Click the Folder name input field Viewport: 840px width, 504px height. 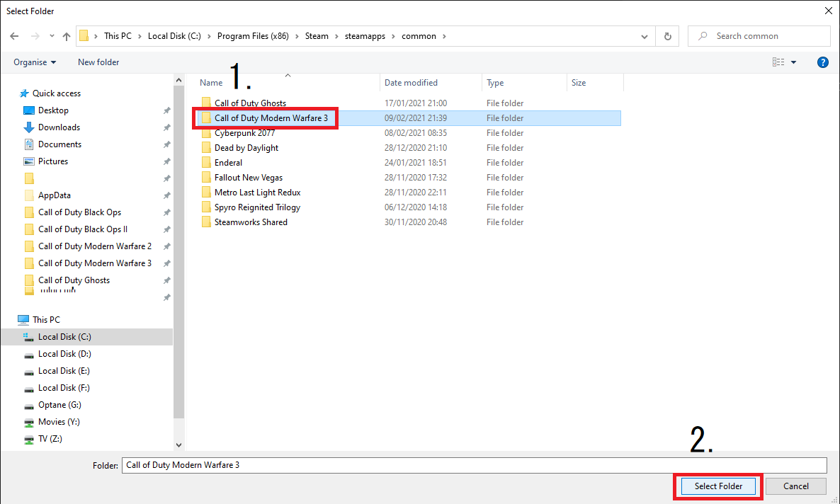point(474,465)
